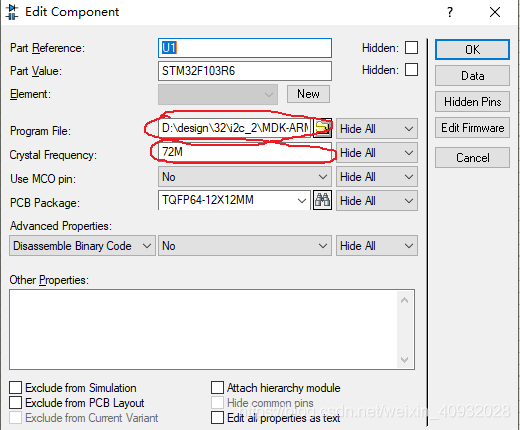Click the Other Properties scroll-down arrow
The width and height of the screenshot is (520, 430).
click(405, 360)
